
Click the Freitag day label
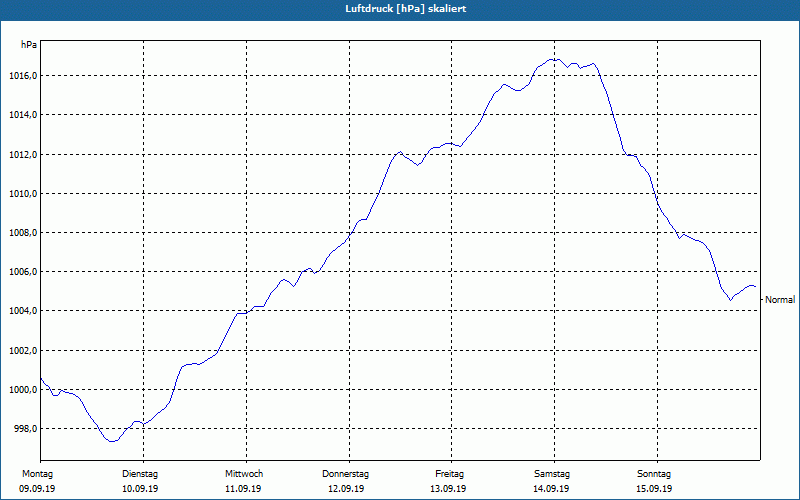(449, 474)
